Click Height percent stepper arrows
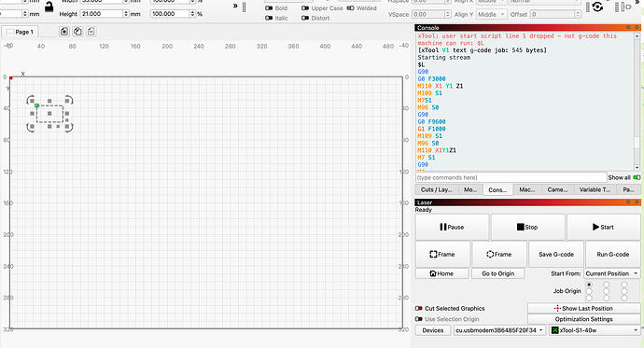The width and height of the screenshot is (644, 348). point(192,14)
